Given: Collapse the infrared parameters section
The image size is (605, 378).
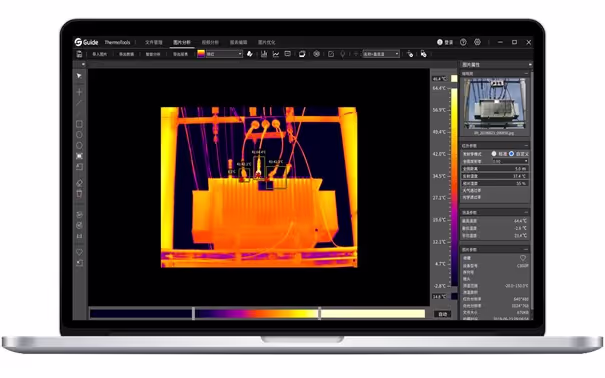Looking at the screenshot, I should pos(526,145).
